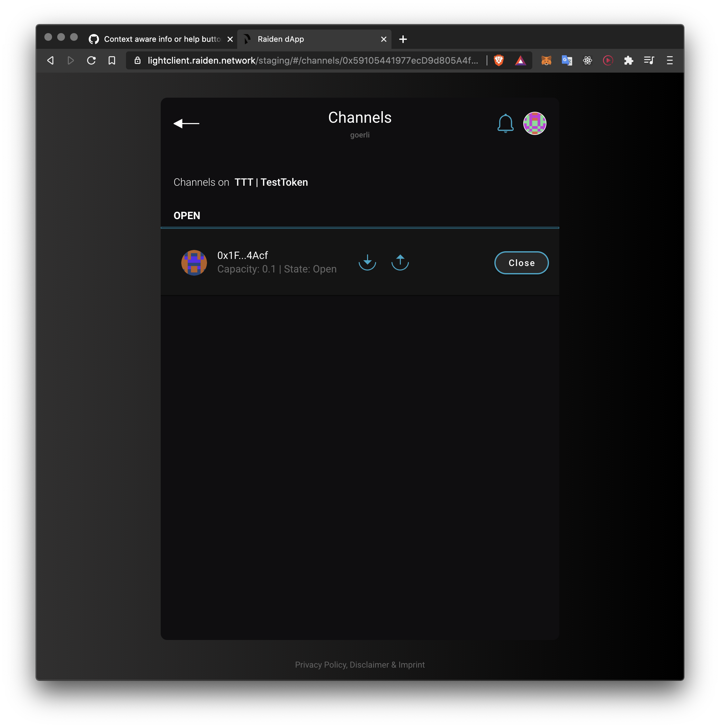The height and width of the screenshot is (728, 720).
Task: Select the OPEN channels section header
Action: tap(187, 216)
